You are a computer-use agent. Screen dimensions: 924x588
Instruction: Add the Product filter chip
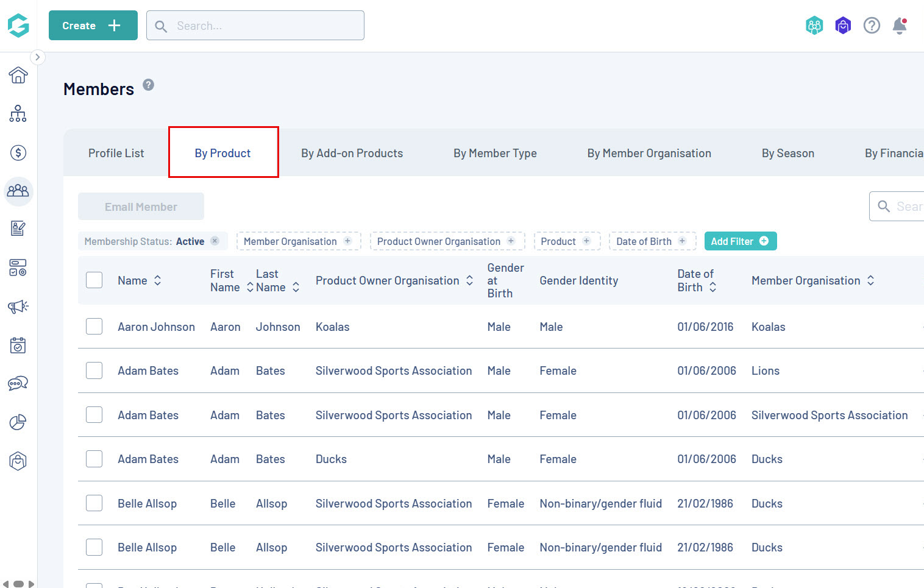[567, 241]
